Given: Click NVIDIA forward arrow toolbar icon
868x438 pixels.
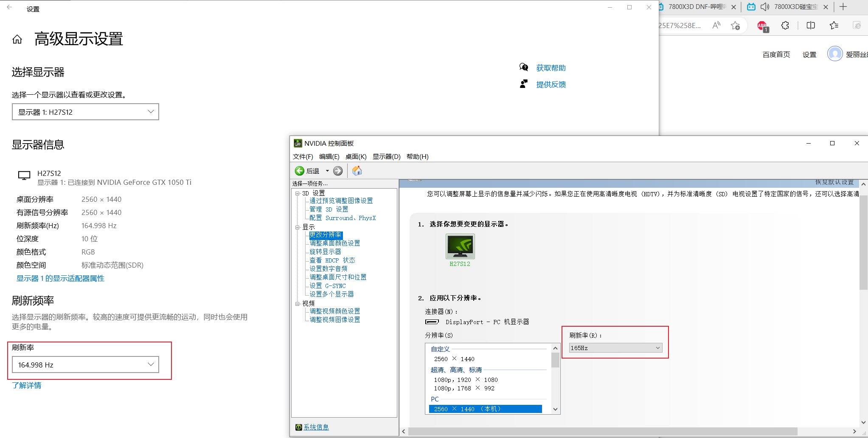Looking at the screenshot, I should point(338,171).
